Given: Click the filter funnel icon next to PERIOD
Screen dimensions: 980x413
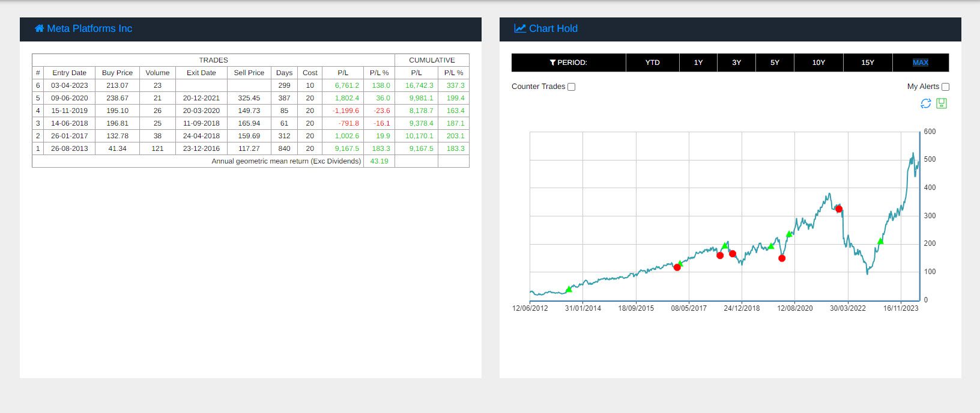Looking at the screenshot, I should (x=552, y=63).
